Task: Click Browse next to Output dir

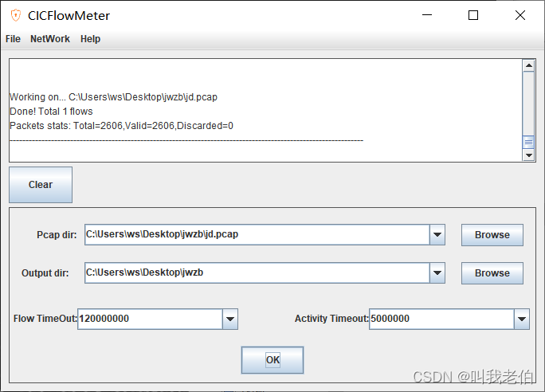Action: (x=492, y=273)
